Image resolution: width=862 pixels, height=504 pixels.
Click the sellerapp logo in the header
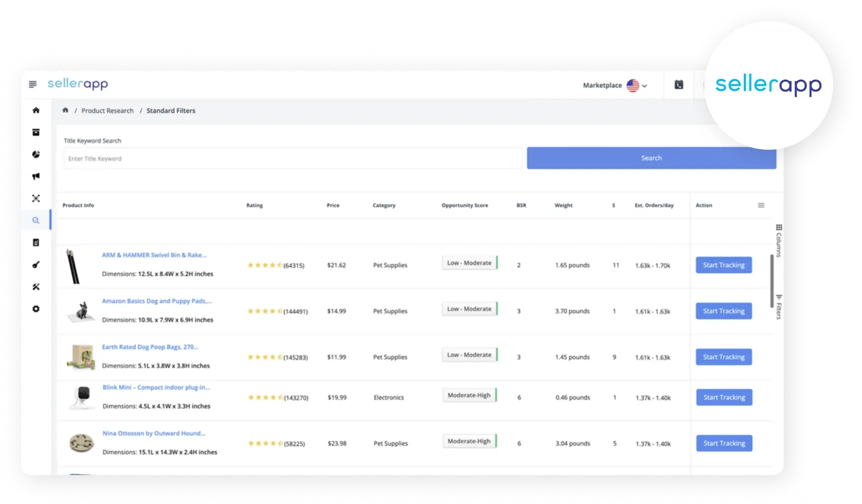tap(78, 84)
